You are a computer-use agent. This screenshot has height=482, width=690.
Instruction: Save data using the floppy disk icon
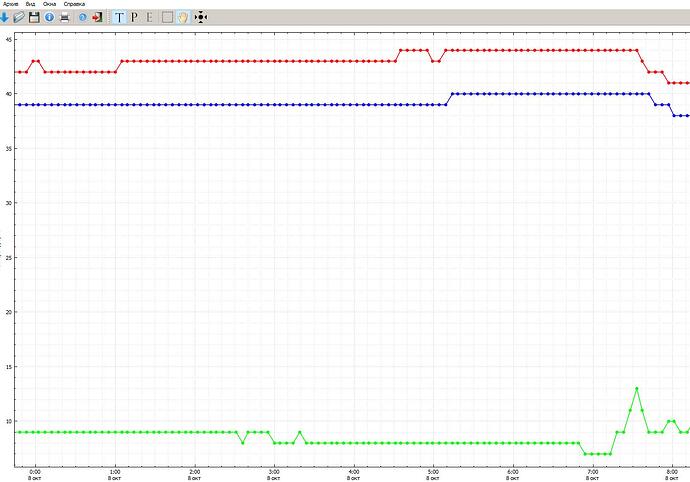pos(34,18)
